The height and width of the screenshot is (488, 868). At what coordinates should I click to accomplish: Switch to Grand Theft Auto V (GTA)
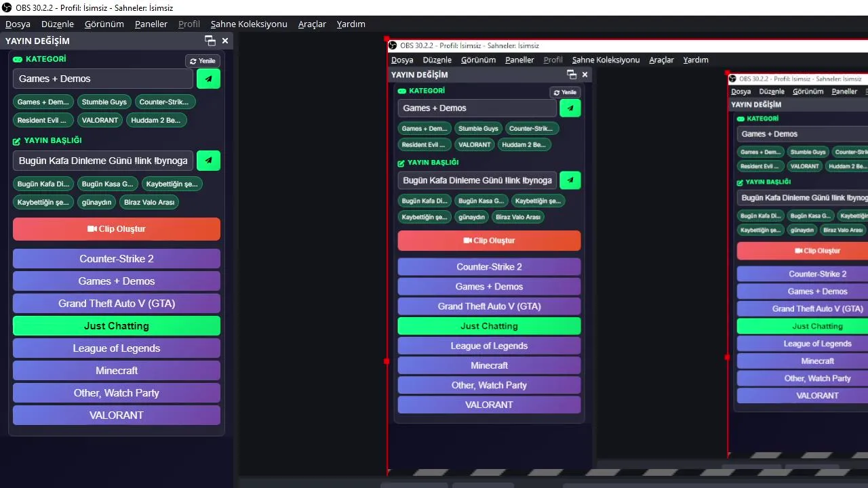pos(117,304)
